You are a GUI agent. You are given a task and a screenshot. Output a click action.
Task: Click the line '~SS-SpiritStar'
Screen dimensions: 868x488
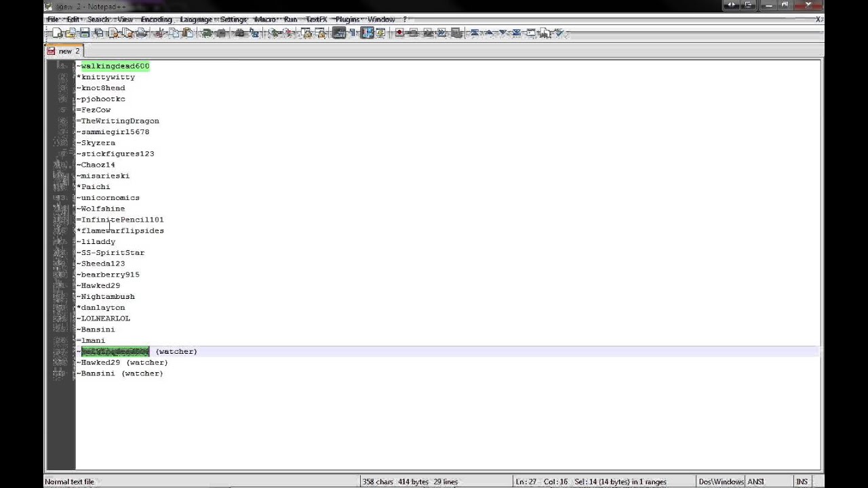pos(111,253)
